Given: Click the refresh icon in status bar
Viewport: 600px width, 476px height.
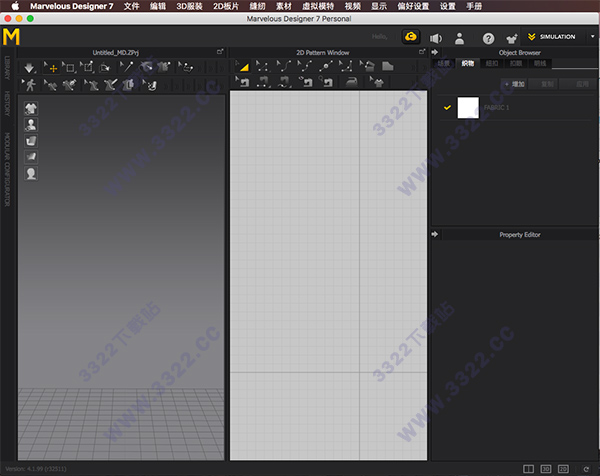Looking at the screenshot, I should click(586, 469).
